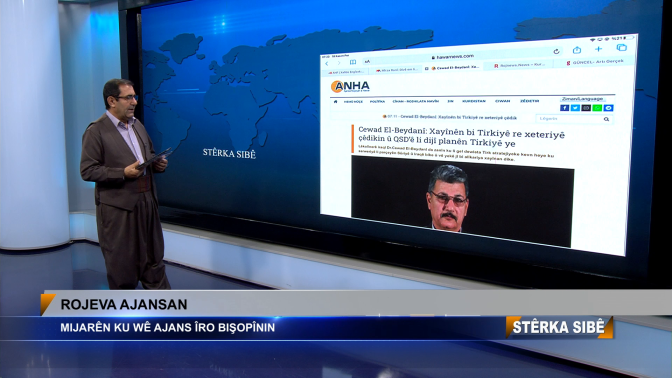Click the search magnifier icon
The height and width of the screenshot is (378, 672).
point(606,119)
